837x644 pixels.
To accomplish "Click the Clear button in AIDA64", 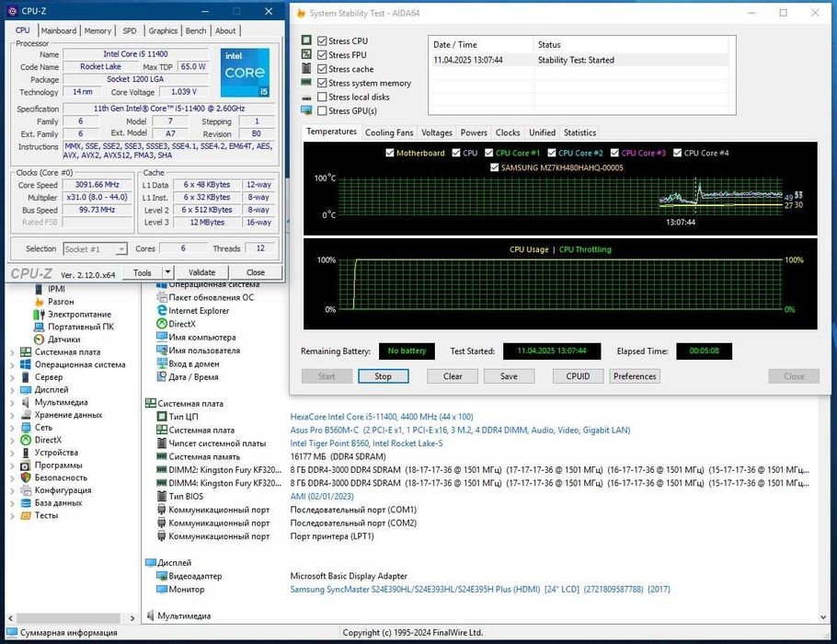I will 453,376.
